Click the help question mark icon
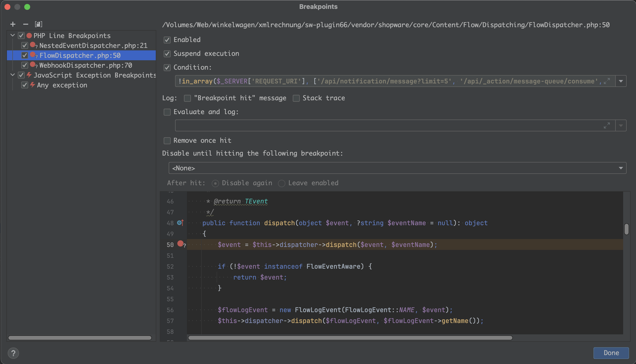The height and width of the screenshot is (364, 636). click(x=13, y=353)
